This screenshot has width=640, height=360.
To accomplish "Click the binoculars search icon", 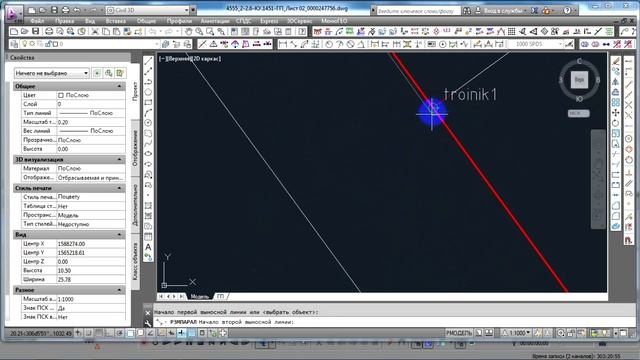I will click(x=467, y=11).
